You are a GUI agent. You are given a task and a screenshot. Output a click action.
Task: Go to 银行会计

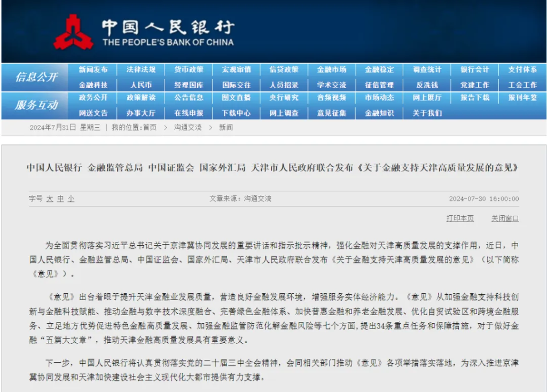(x=475, y=69)
